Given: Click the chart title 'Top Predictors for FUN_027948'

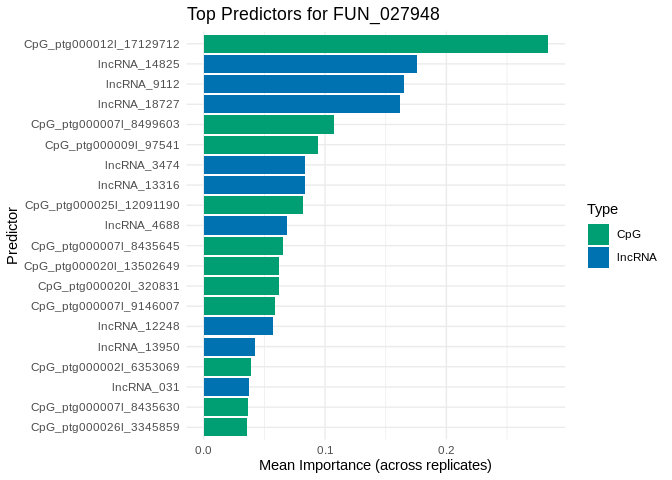Looking at the screenshot, I should pos(313,14).
